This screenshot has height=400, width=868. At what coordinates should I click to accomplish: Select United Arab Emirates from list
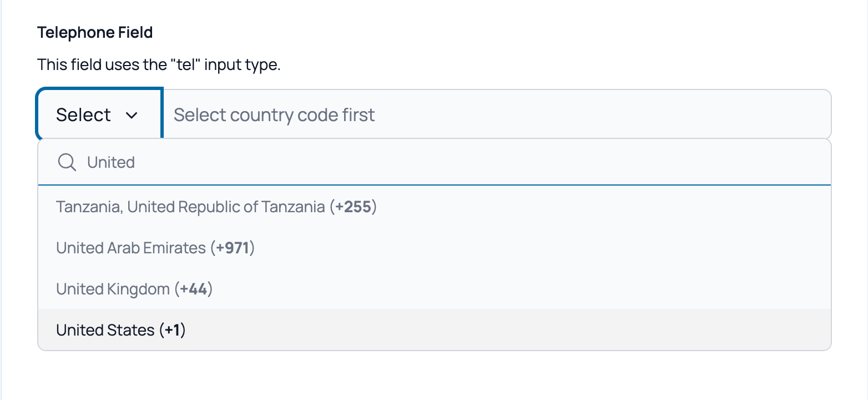[x=155, y=248]
